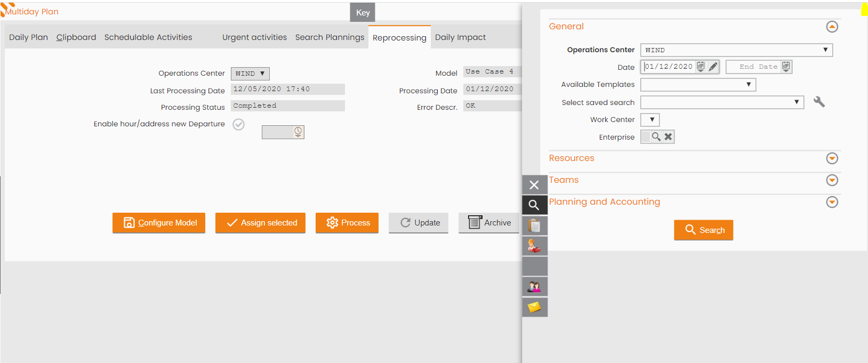868x363 pixels.
Task: Click the Assign selected button
Action: click(x=260, y=223)
